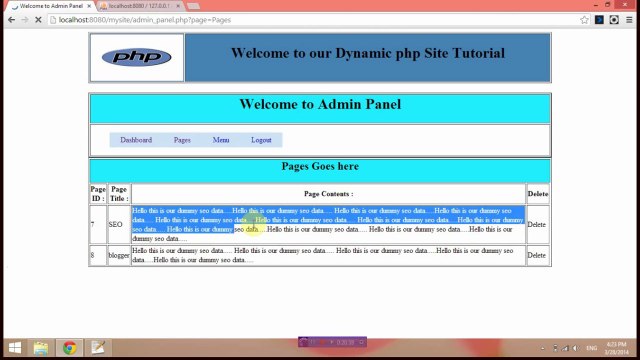The height and width of the screenshot is (360, 640).
Task: Click the camera extension icon in toolbar
Action: (614, 20)
